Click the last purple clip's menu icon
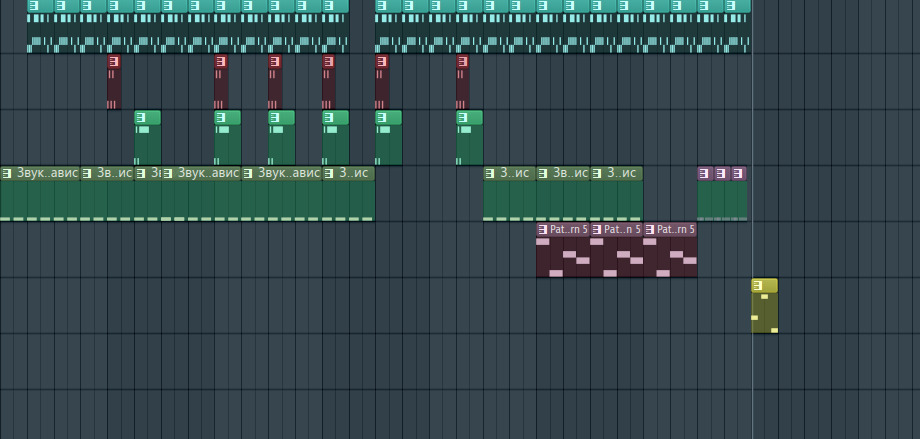The height and width of the screenshot is (439, 920). tap(738, 174)
